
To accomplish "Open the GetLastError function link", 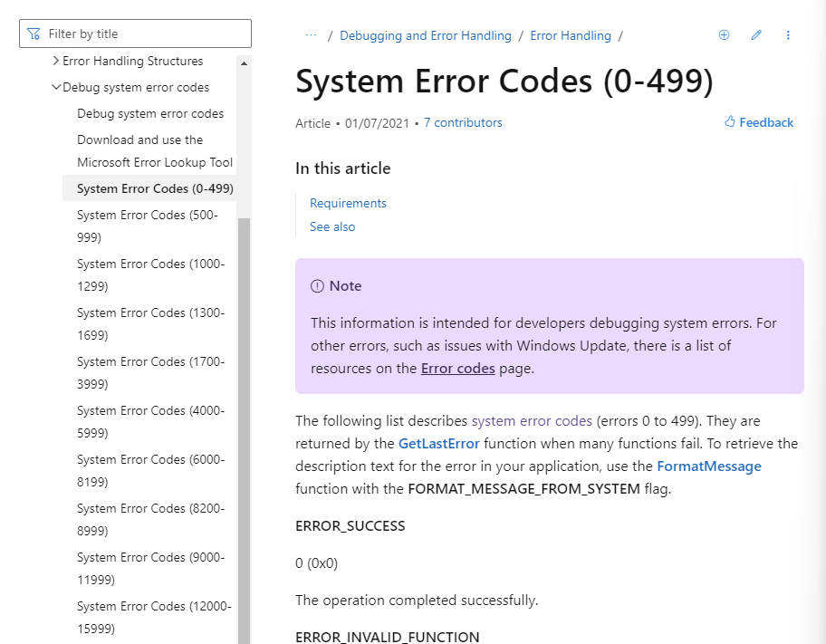I will (438, 444).
